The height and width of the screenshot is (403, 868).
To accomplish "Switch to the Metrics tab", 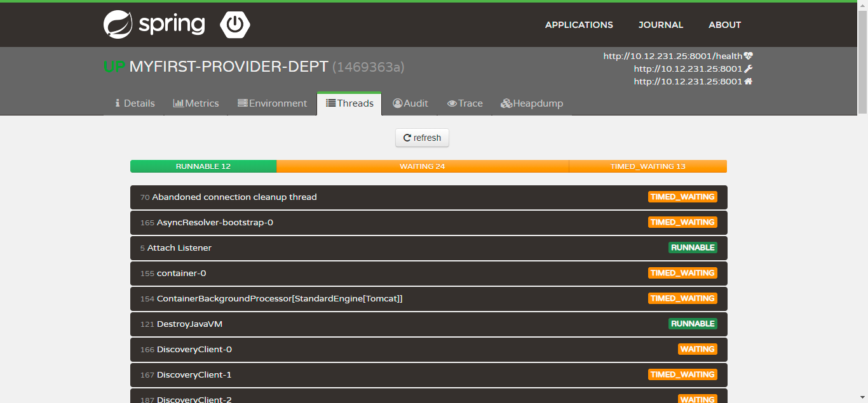I will pyautogui.click(x=196, y=103).
